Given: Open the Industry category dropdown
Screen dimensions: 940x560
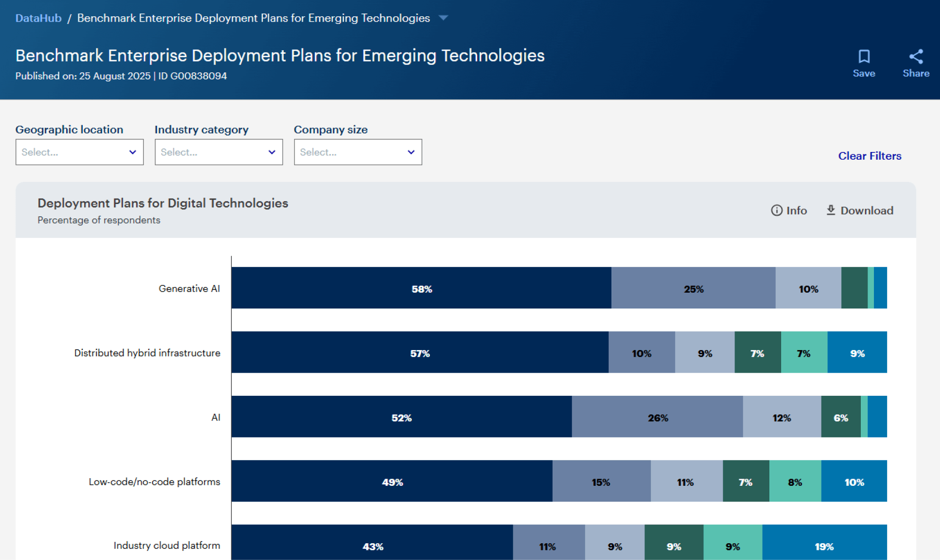Looking at the screenshot, I should coord(219,152).
